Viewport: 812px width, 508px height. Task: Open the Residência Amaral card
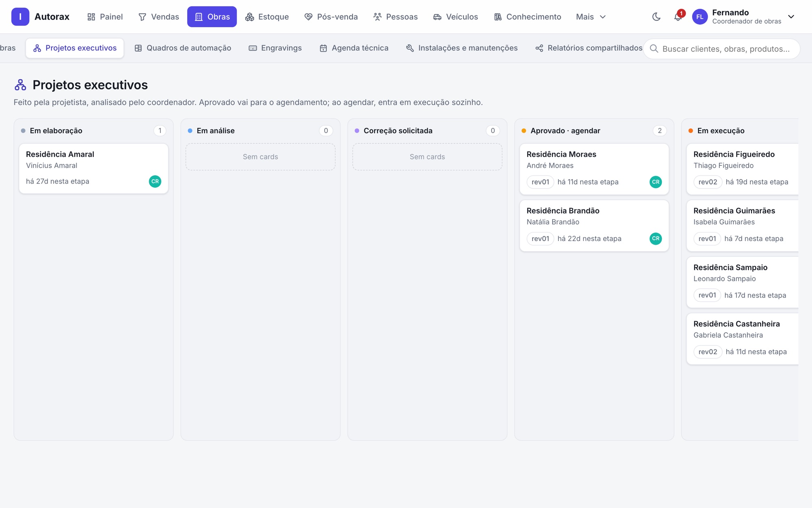tap(94, 168)
